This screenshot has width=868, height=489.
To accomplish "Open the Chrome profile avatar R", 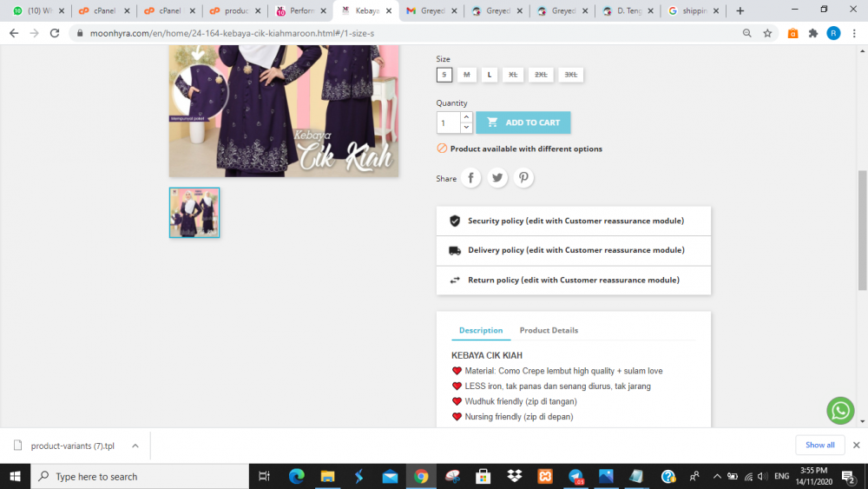I will [x=833, y=33].
